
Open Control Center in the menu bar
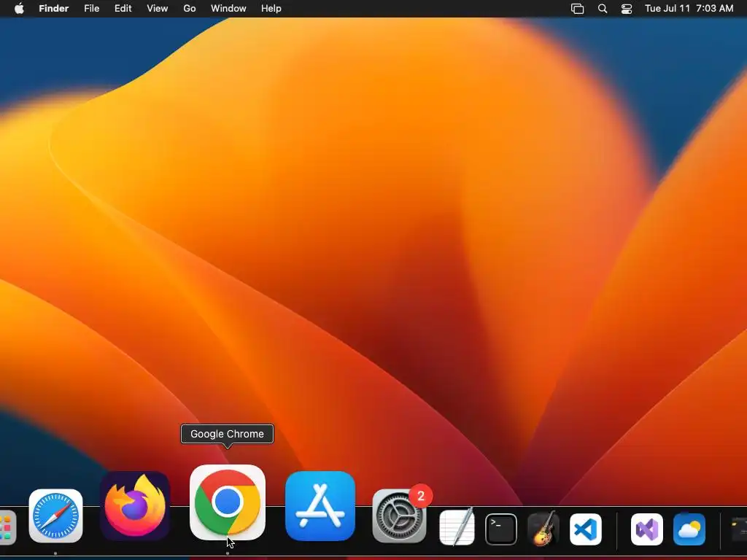click(627, 9)
